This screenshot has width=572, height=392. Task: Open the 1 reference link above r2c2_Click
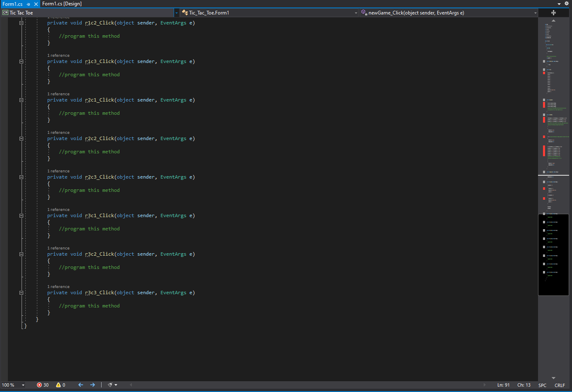pyautogui.click(x=58, y=133)
